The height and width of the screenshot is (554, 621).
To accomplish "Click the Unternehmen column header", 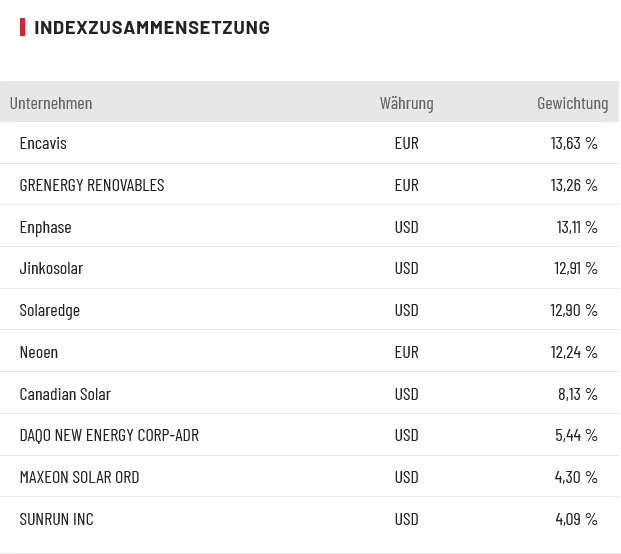I will (x=51, y=103).
